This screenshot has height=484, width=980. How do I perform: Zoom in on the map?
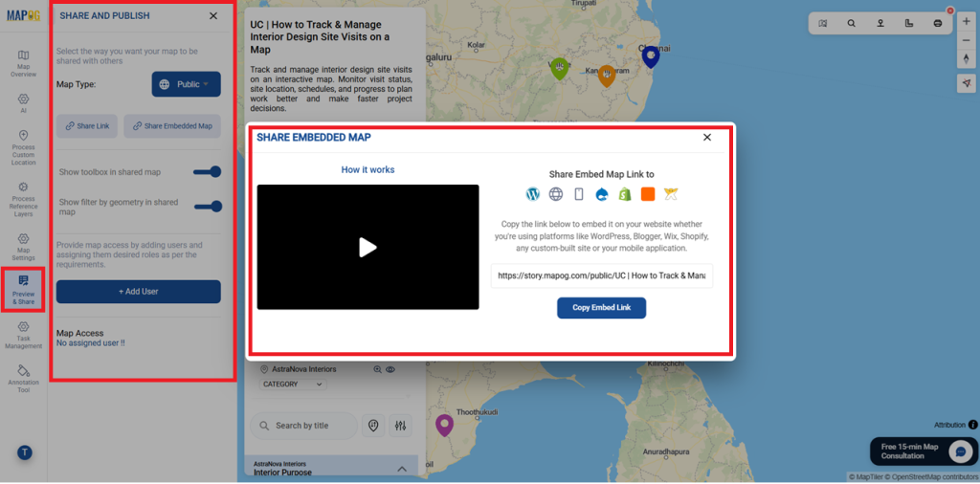(967, 21)
